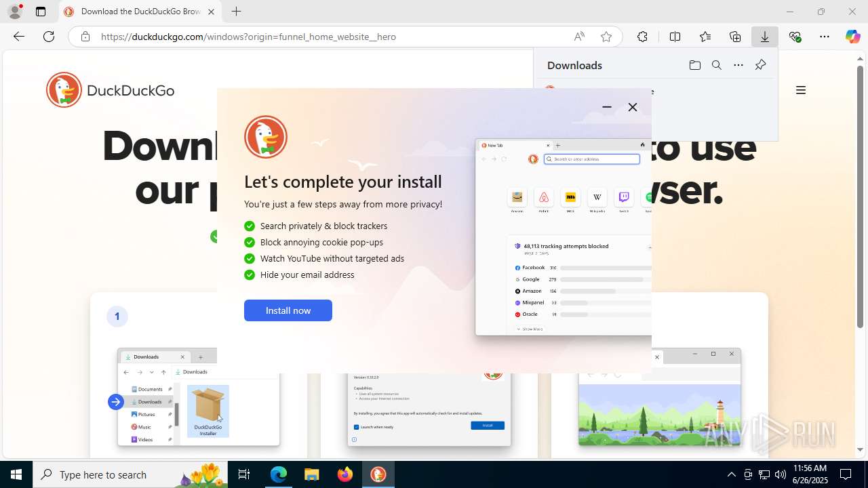The width and height of the screenshot is (868, 488).
Task: Open the notification center
Action: pyautogui.click(x=846, y=474)
